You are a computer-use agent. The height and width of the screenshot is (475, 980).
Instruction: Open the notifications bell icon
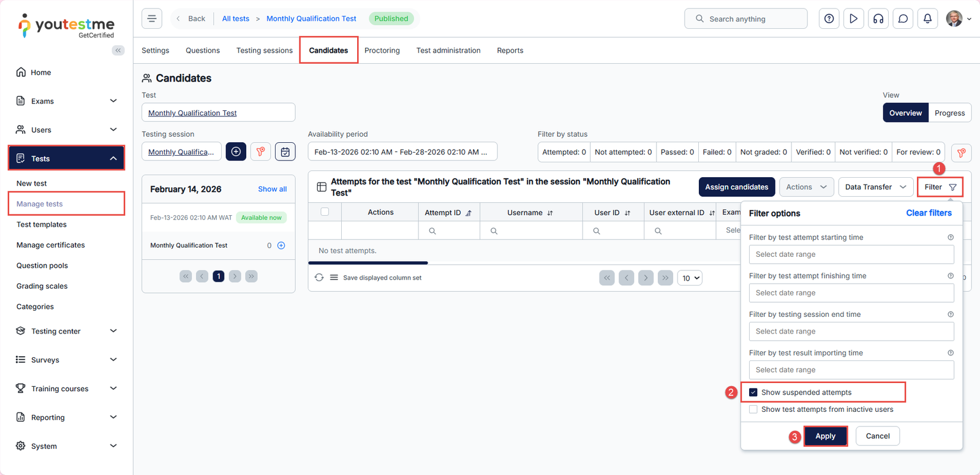pyautogui.click(x=927, y=19)
